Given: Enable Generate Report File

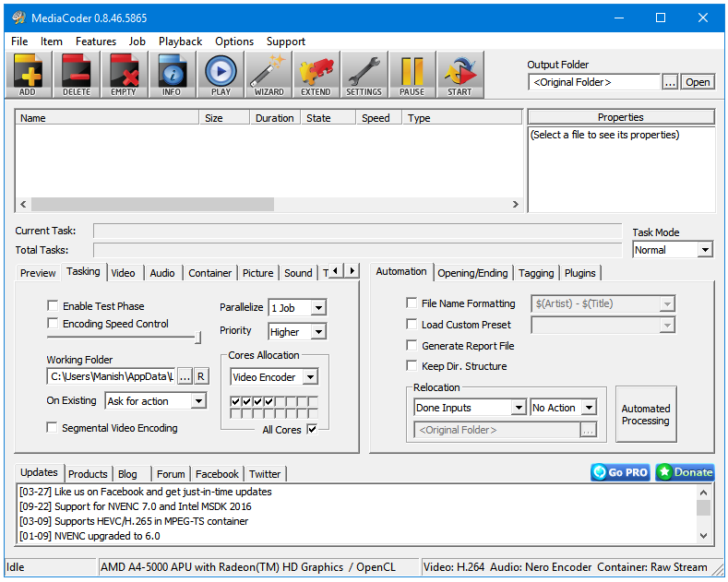Looking at the screenshot, I should pyautogui.click(x=412, y=345).
